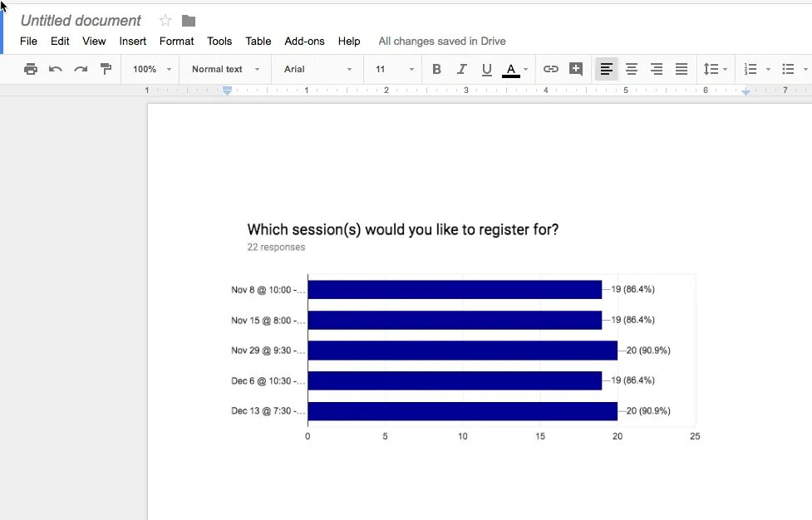Align text to the left
The width and height of the screenshot is (812, 520).
pos(607,69)
